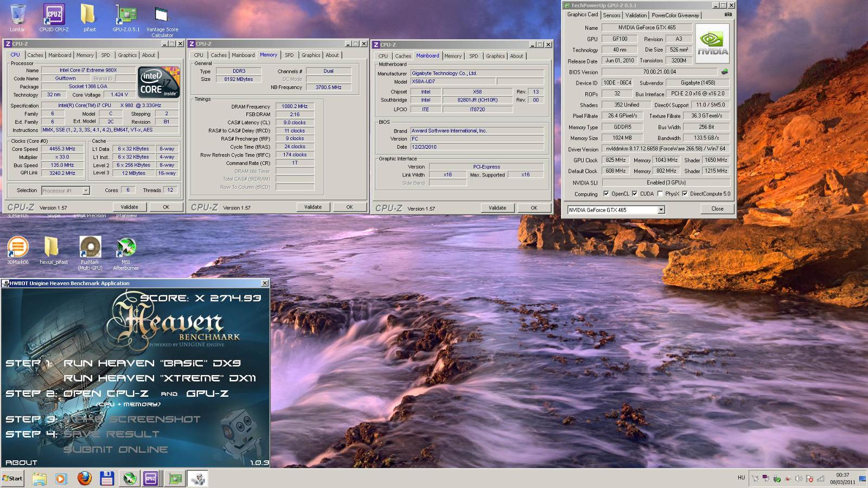This screenshot has width=868, height=488.
Task: Click About in the Heaven Benchmark app
Action: click(x=21, y=462)
